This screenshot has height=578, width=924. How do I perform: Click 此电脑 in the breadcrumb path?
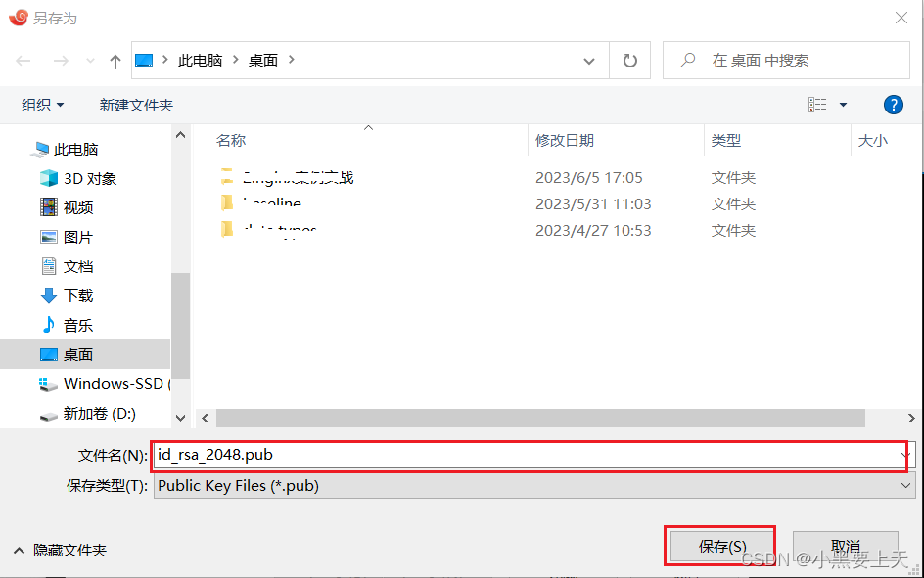pos(201,60)
